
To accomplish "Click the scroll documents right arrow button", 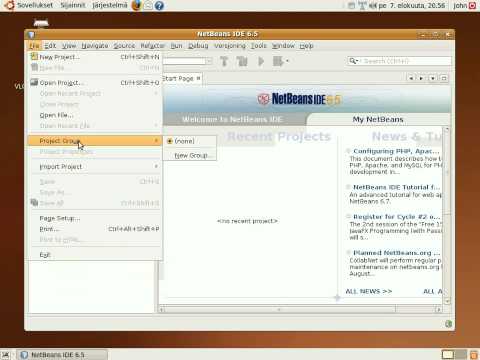I will coord(421,78).
